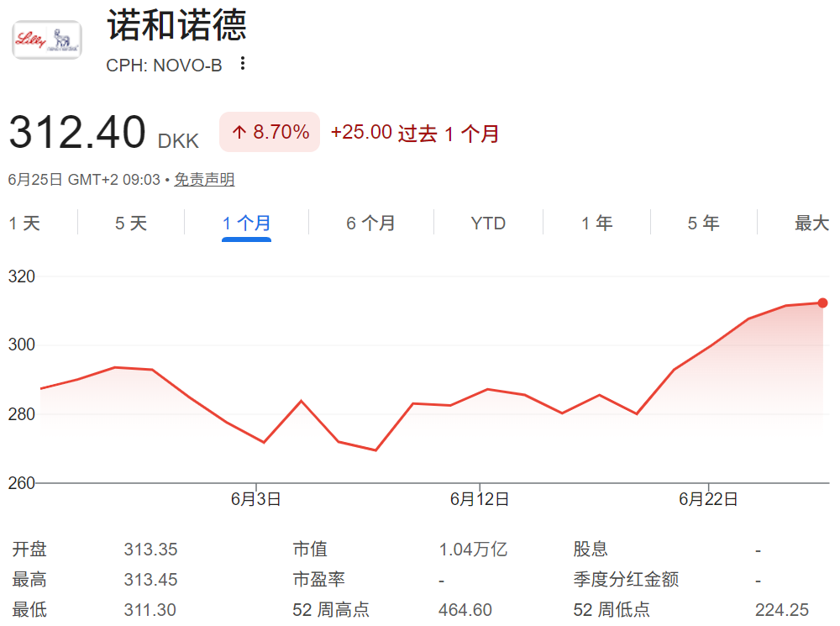Click the 6月22日 axis label
Screen dimensions: 840x626
tap(708, 499)
